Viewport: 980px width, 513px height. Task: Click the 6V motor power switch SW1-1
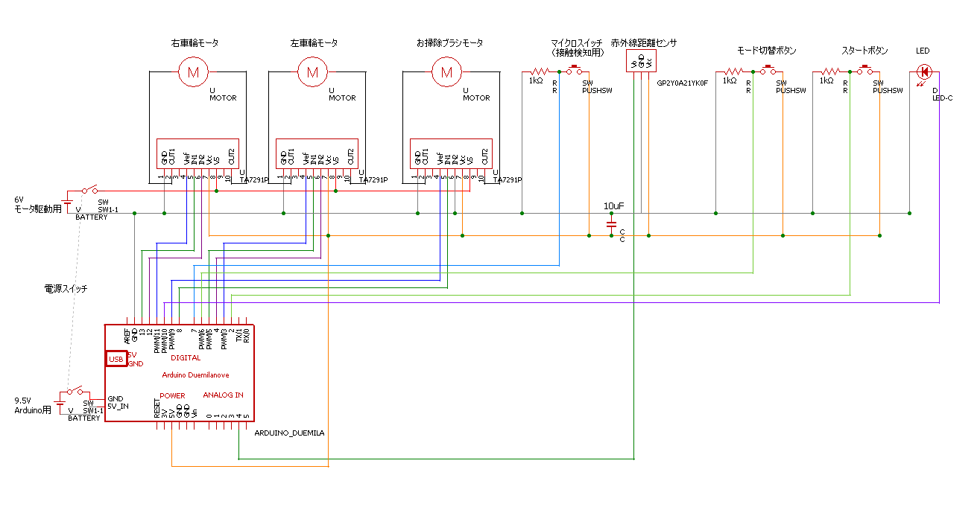[90, 191]
